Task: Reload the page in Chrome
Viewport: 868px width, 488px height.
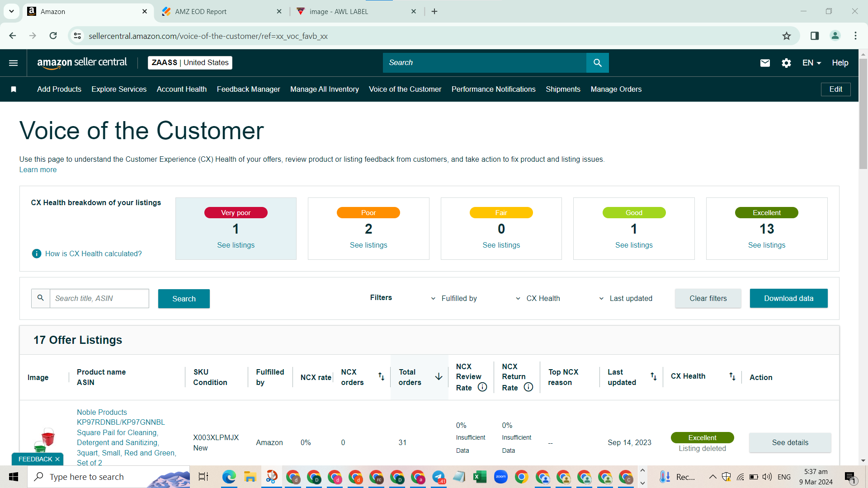Action: (x=53, y=36)
